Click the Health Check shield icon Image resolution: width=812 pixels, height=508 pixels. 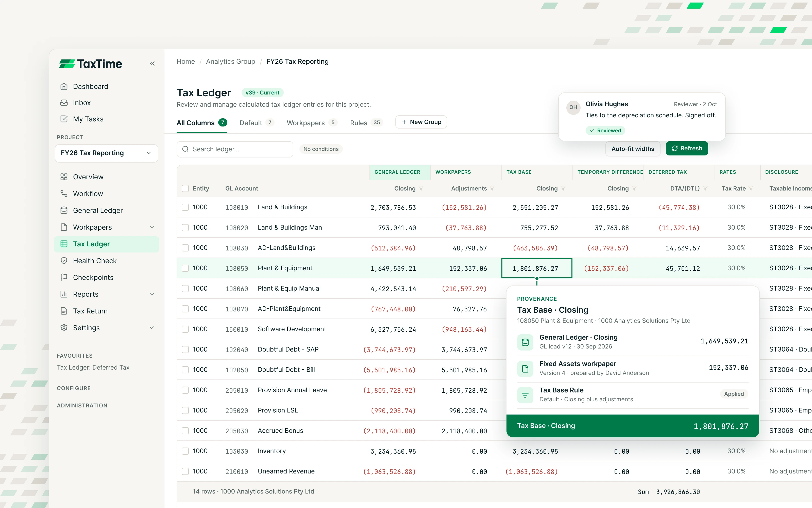(64, 261)
